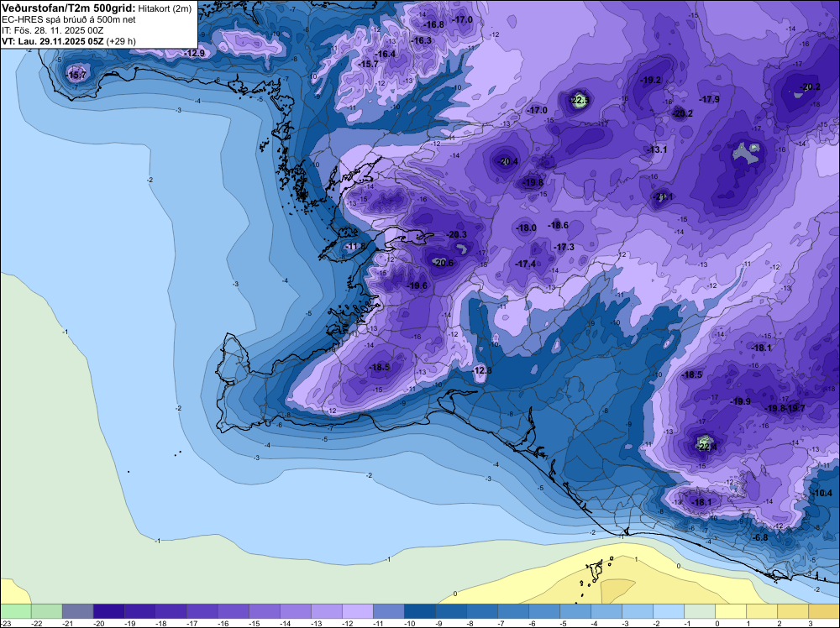
Task: Click the -6.8 temperature label
Action: click(761, 537)
